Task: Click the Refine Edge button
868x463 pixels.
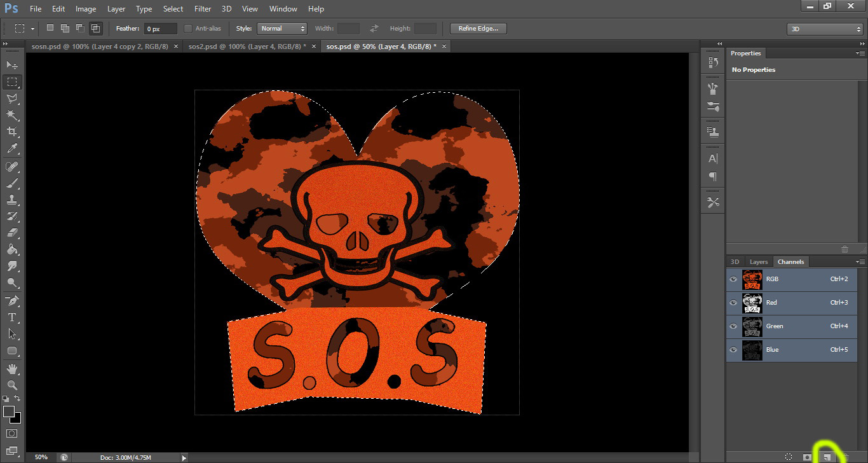Action: point(478,29)
